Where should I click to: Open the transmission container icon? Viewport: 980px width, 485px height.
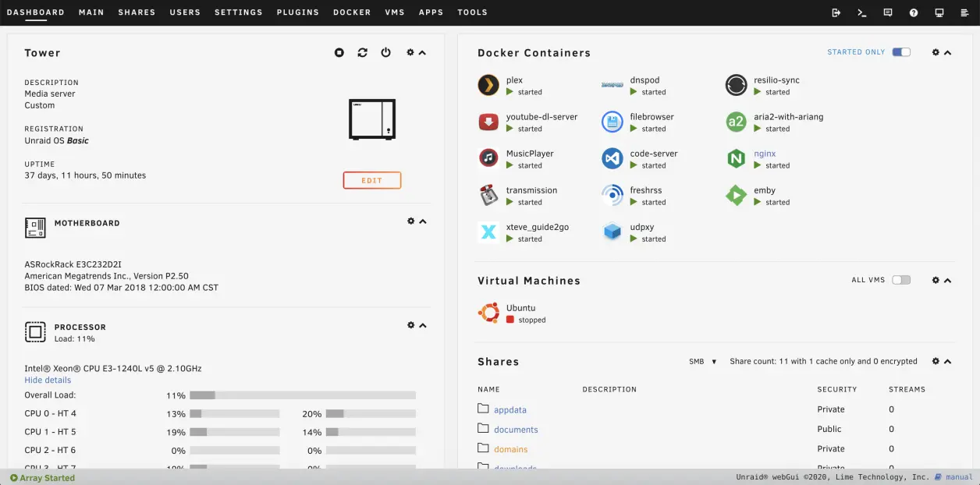pyautogui.click(x=488, y=195)
